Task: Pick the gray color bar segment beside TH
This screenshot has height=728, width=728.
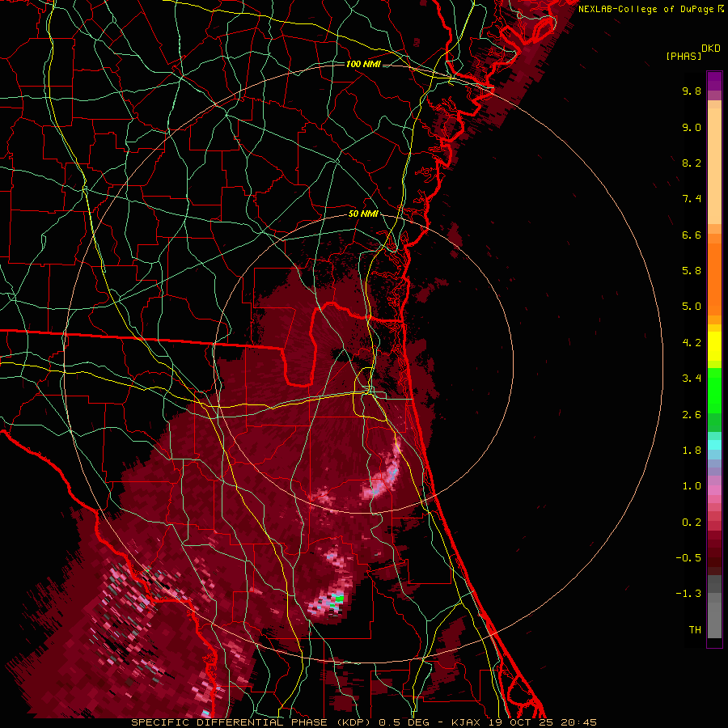Action: point(714,620)
